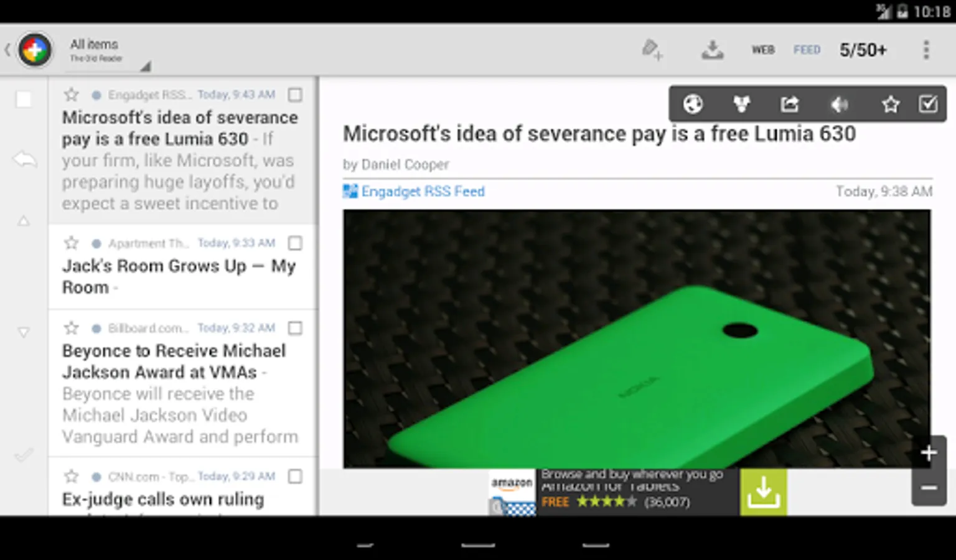
Task: Download articles using the download icon
Action: [x=713, y=50]
